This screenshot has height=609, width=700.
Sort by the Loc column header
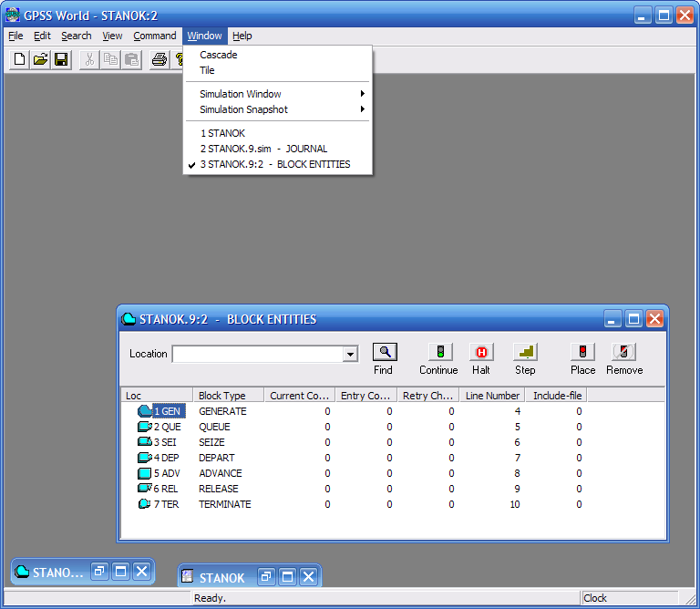click(157, 396)
